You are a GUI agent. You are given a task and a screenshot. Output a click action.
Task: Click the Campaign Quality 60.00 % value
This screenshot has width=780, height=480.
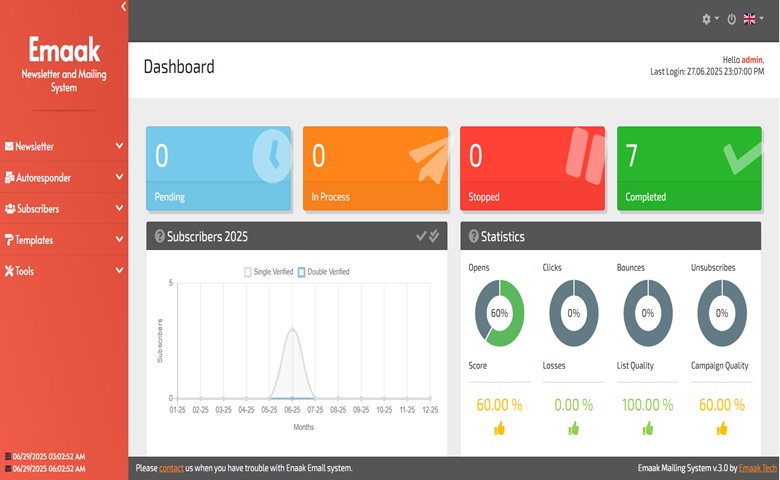coord(722,405)
